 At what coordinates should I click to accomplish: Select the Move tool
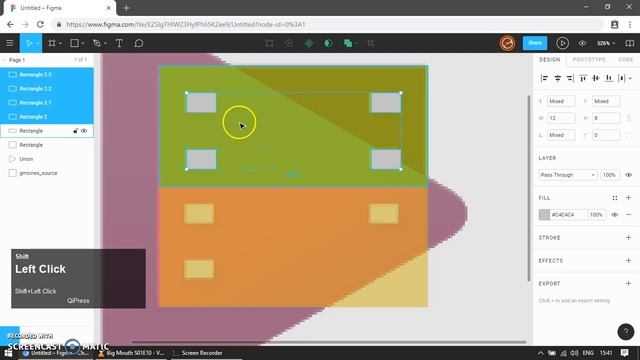29,43
